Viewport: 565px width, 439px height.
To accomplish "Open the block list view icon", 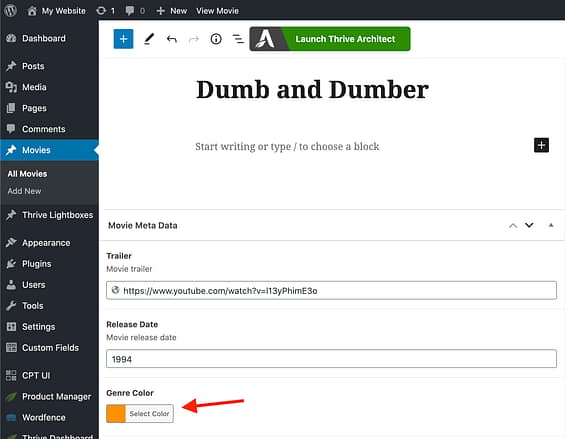I will coord(238,39).
